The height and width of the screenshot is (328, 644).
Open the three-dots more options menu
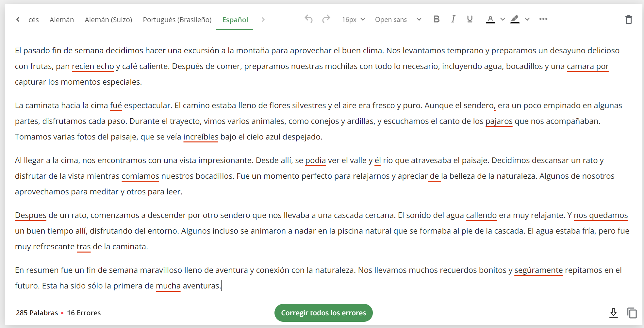click(543, 19)
